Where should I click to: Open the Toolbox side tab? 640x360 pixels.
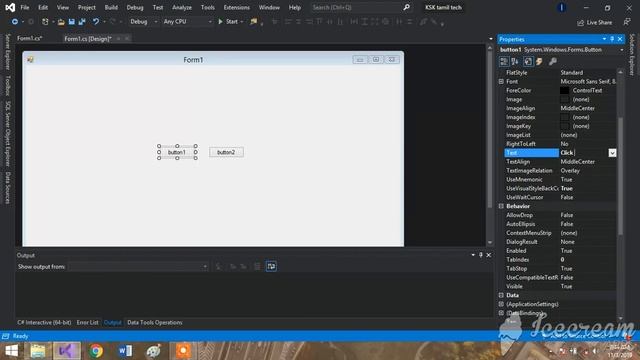pos(7,85)
